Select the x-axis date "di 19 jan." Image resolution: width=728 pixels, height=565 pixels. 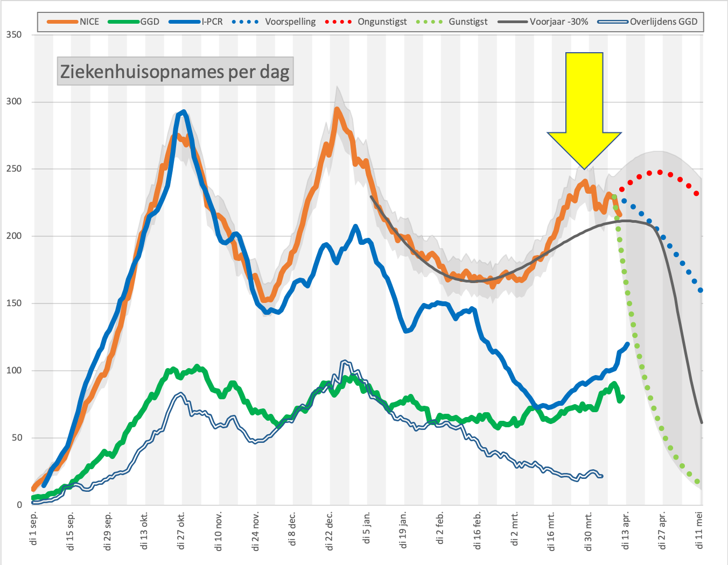tap(404, 530)
